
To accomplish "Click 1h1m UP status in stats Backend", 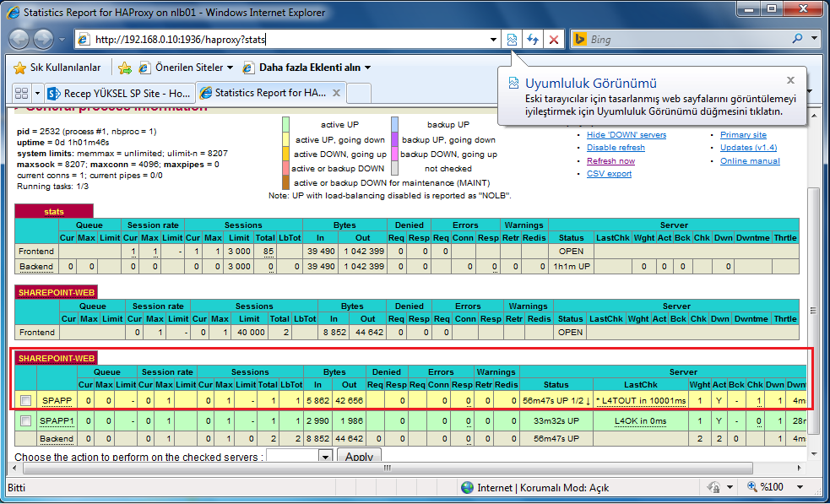I will pyautogui.click(x=571, y=266).
